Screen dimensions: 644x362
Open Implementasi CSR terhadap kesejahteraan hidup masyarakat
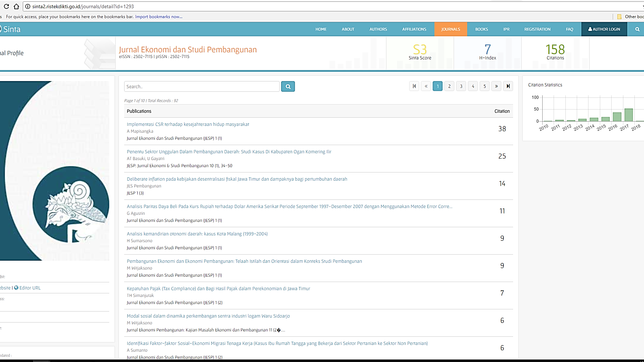pos(188,124)
